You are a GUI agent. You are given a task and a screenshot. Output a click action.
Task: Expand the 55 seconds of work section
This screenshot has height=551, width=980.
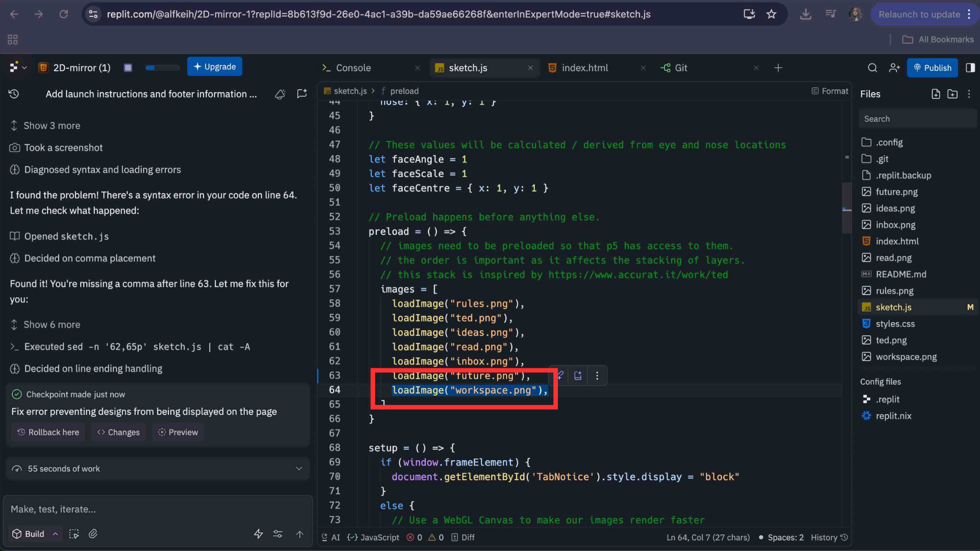point(299,468)
